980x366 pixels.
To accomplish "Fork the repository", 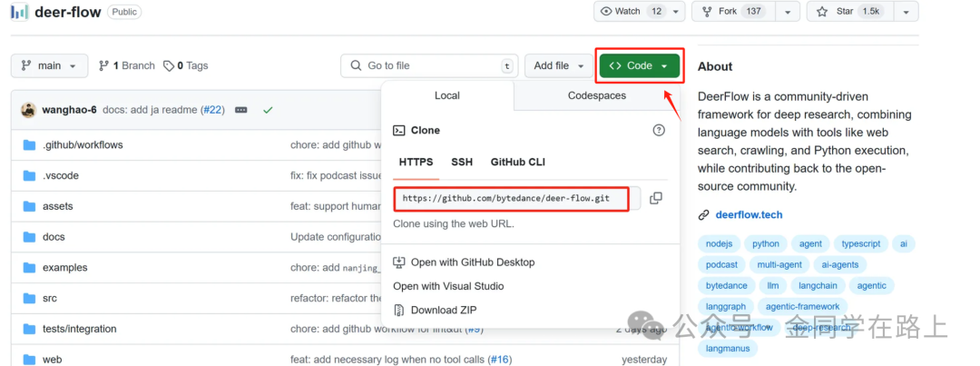I will pos(735,11).
